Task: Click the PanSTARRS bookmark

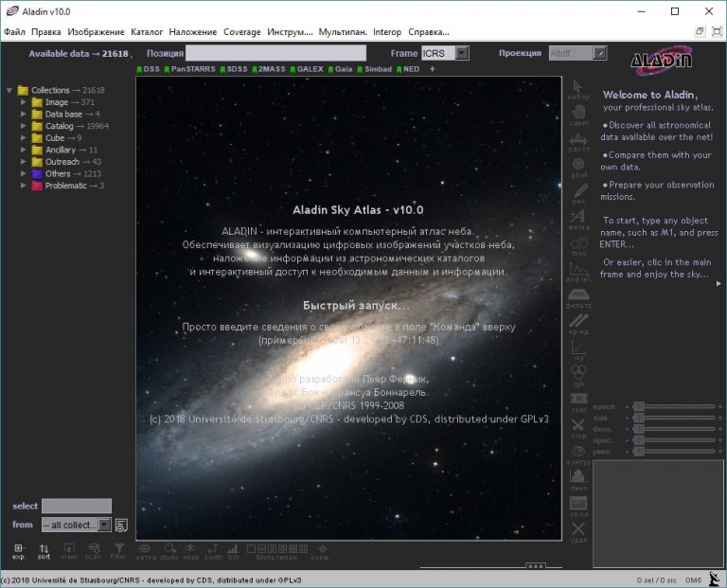Action: [189, 69]
